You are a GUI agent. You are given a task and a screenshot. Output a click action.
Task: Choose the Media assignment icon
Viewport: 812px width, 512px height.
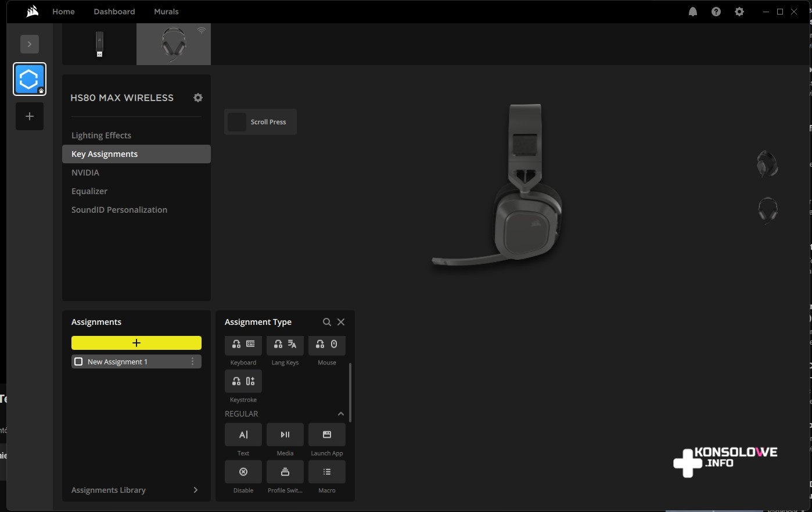(285, 435)
